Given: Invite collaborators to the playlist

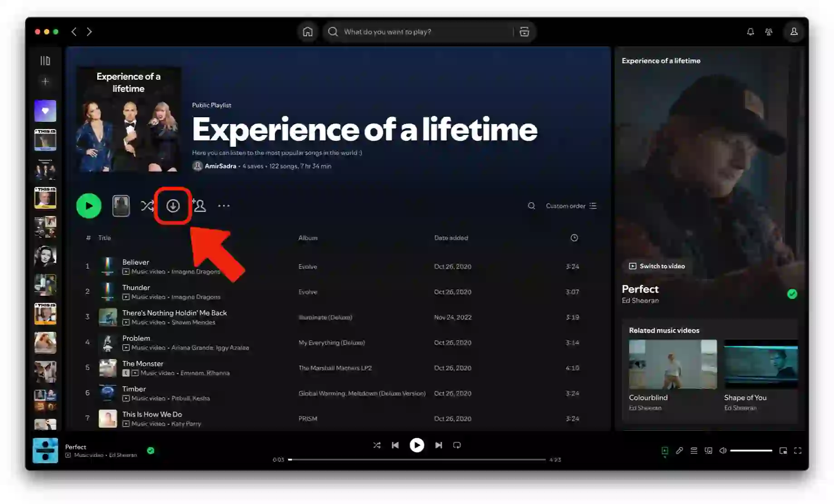Looking at the screenshot, I should tap(199, 206).
